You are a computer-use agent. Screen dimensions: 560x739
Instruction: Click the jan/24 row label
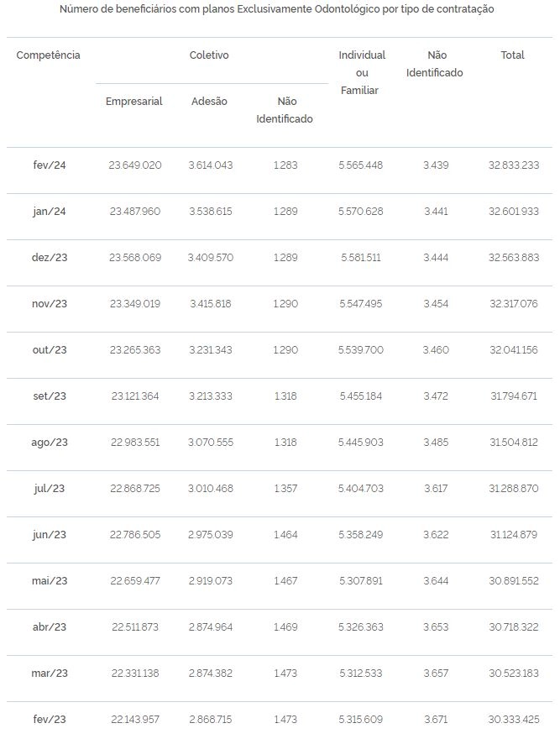click(50, 211)
